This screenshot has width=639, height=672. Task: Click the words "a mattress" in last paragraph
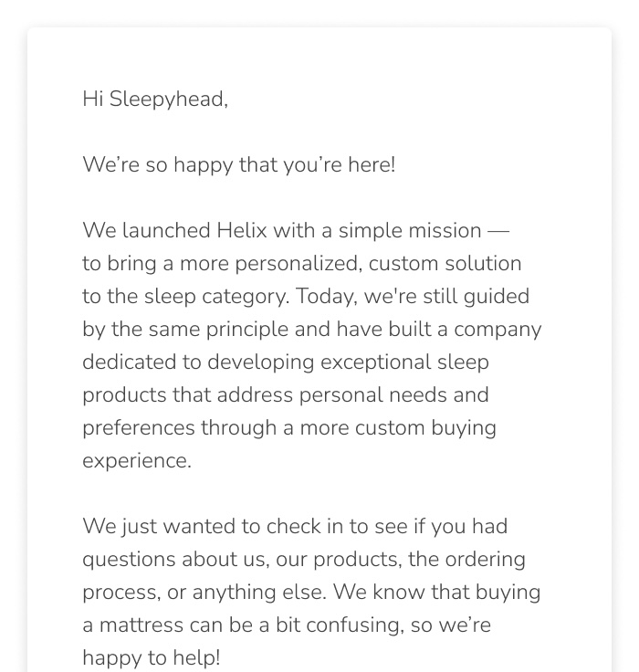(x=131, y=625)
